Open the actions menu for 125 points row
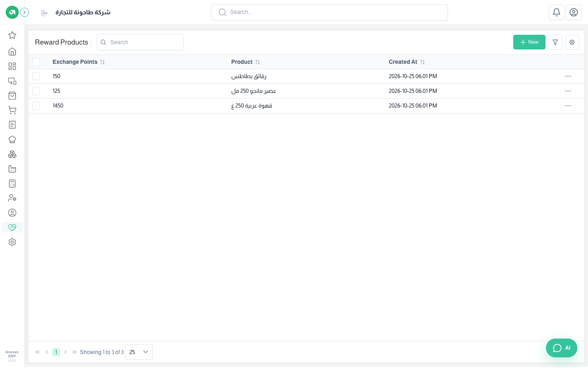Screen dimensions: 588x368 [x=568, y=91]
